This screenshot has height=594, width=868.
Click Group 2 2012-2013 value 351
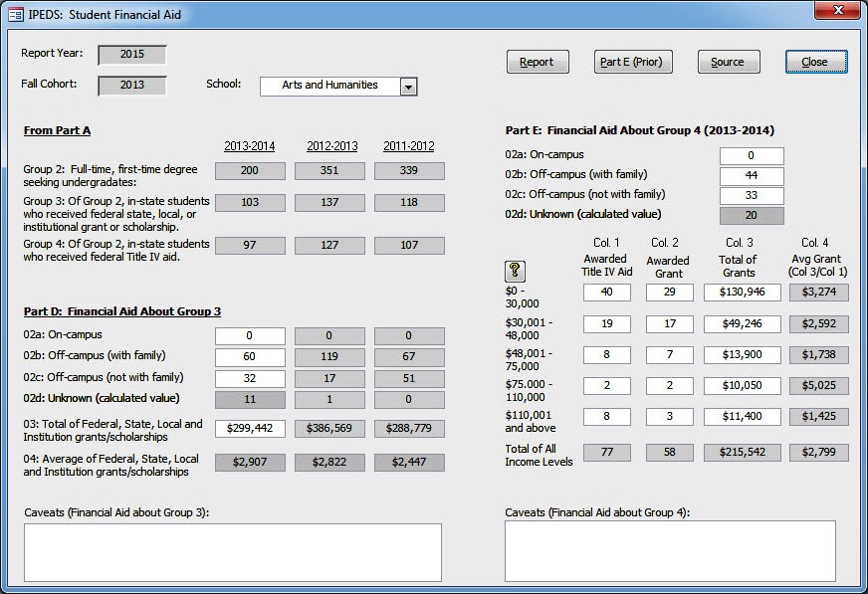[329, 171]
